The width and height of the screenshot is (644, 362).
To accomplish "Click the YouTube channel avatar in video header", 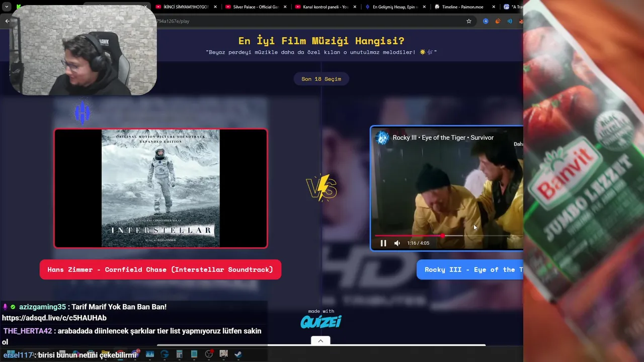I will pyautogui.click(x=382, y=138).
